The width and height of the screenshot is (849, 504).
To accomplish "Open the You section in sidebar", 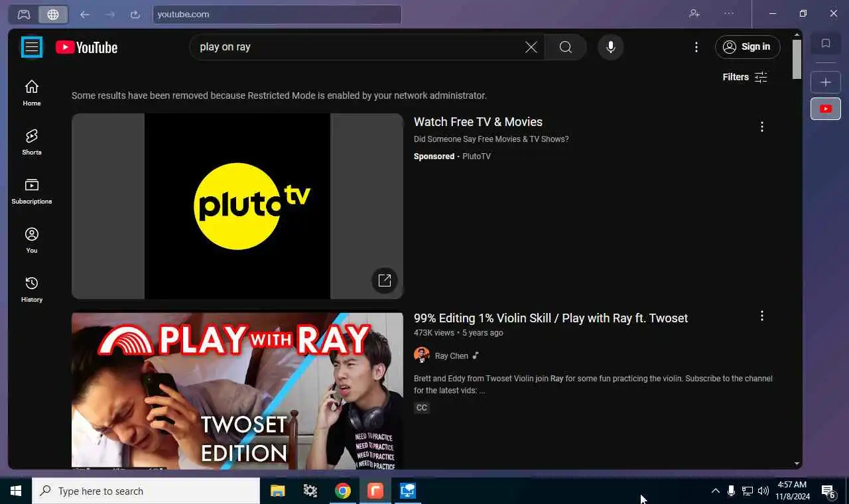I will (x=32, y=240).
